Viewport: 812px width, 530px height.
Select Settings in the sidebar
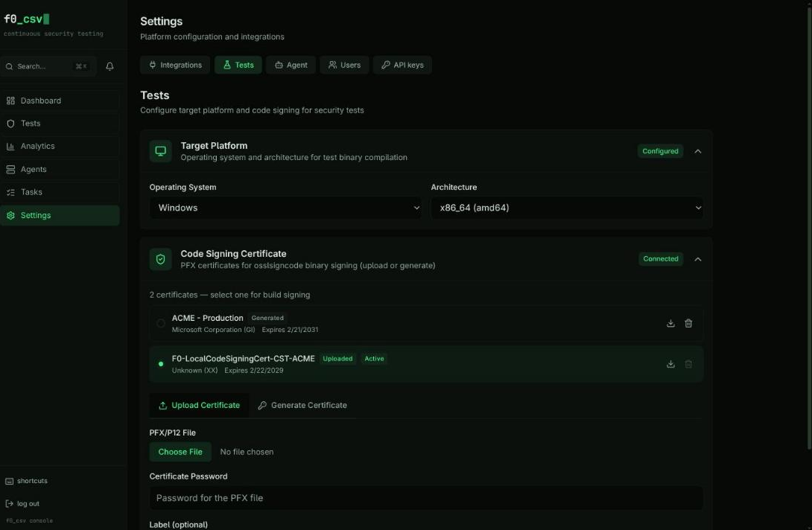pyautogui.click(x=60, y=215)
